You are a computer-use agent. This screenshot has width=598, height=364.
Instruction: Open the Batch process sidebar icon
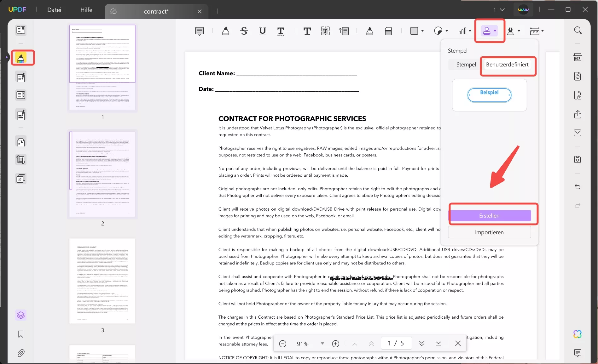[21, 179]
